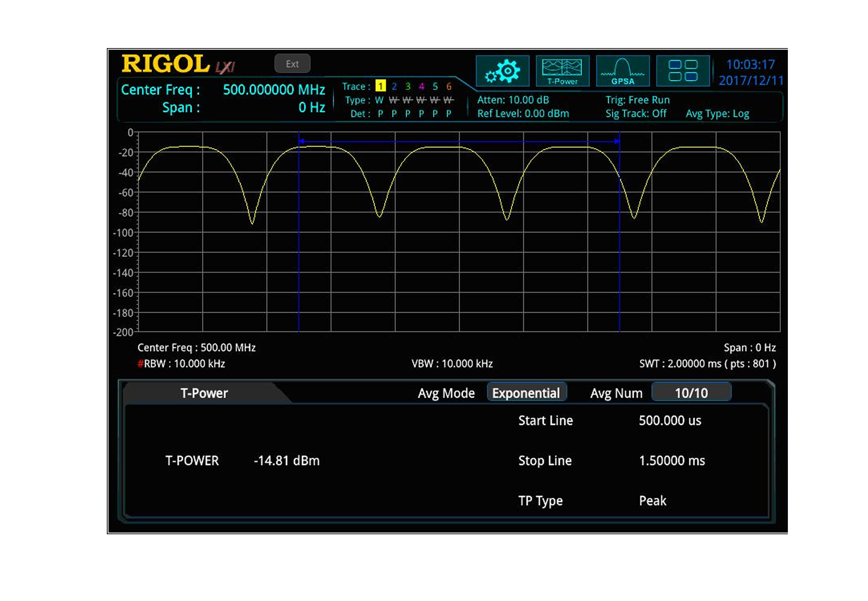Click the RIGOL logo
The image size is (868, 601).
pos(165,64)
